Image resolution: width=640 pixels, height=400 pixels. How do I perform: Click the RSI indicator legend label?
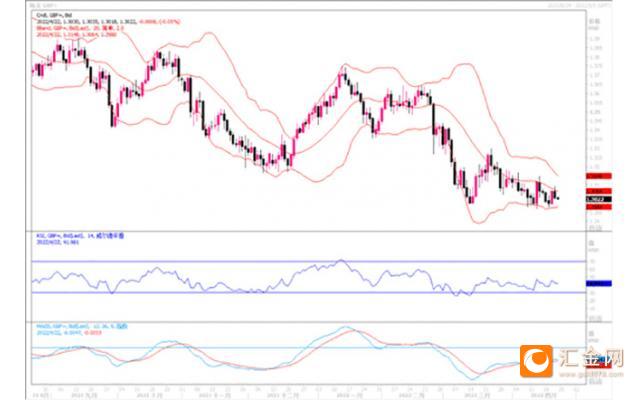pyautogui.click(x=80, y=236)
